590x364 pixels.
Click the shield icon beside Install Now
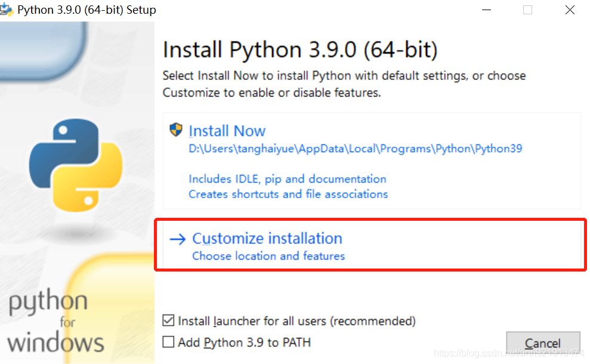[x=175, y=129]
